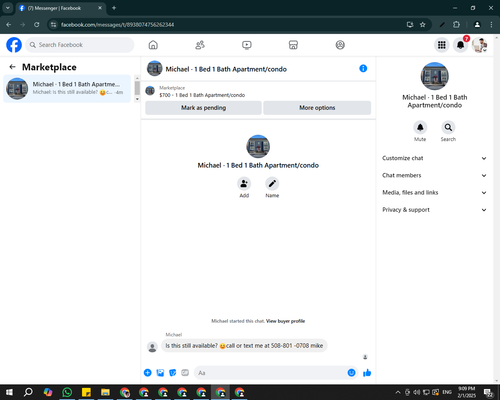Click the chat header title Michael - 1 Bed 1 Bath

coord(226,69)
